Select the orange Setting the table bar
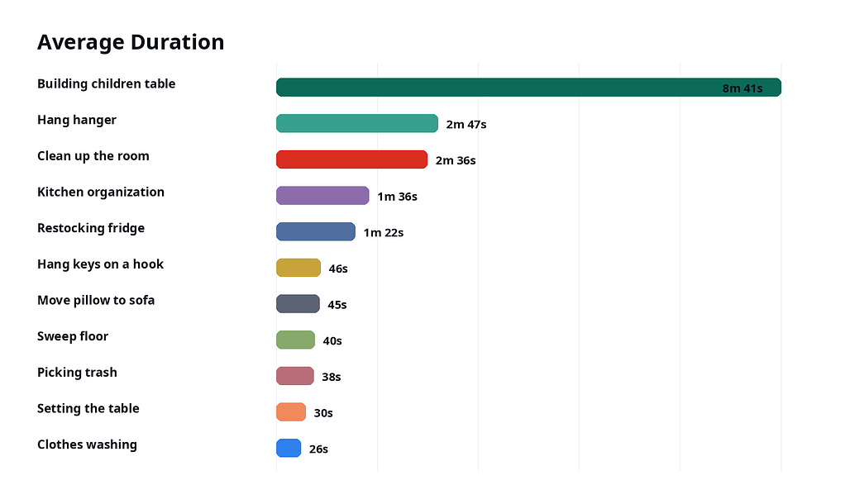The image size is (850, 504). tap(291, 411)
